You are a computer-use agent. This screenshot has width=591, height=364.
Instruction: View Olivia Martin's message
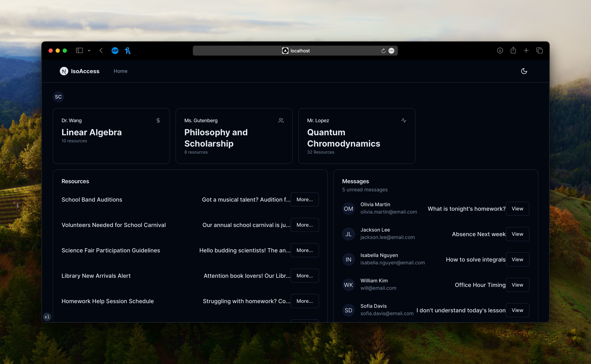(x=517, y=209)
